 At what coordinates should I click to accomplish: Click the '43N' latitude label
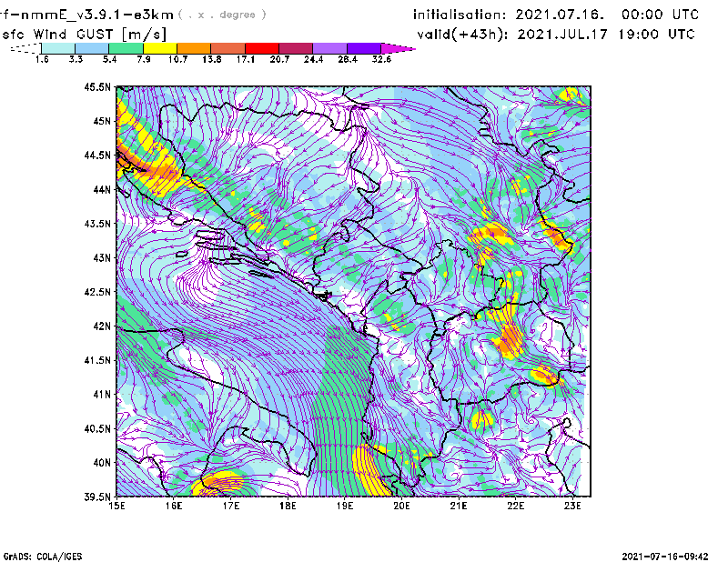(102, 257)
